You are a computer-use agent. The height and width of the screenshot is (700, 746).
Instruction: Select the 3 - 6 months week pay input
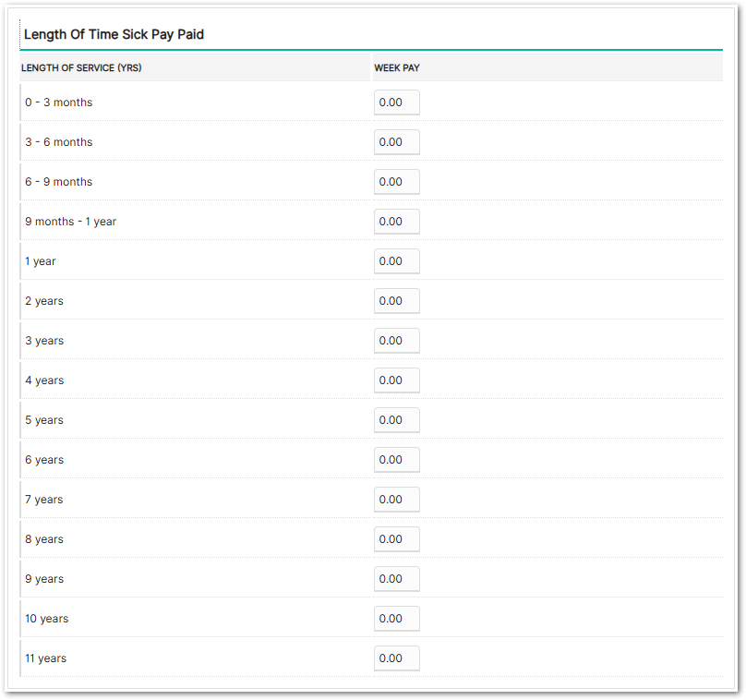tap(397, 142)
